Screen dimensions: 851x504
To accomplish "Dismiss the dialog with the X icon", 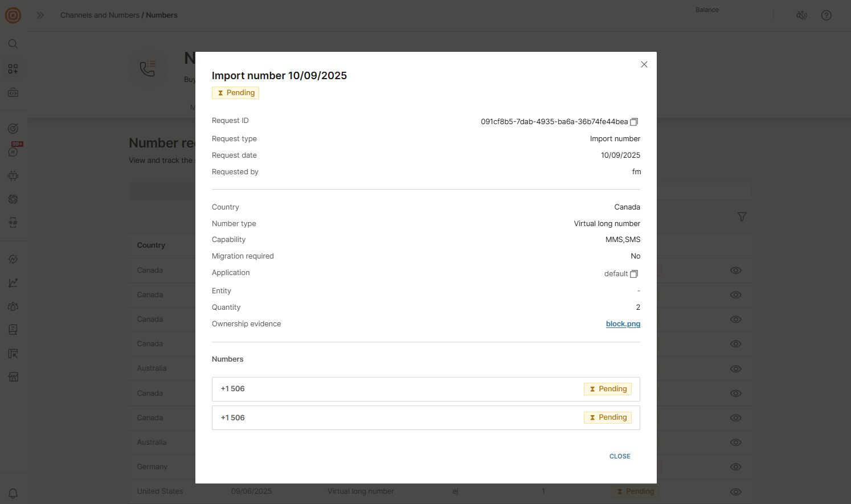I will click(x=644, y=64).
